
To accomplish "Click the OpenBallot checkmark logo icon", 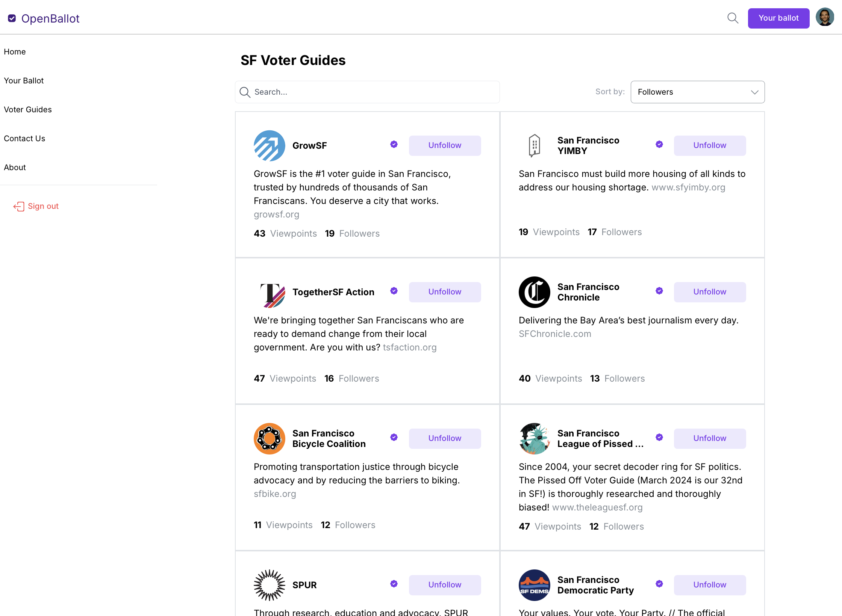I will [12, 18].
